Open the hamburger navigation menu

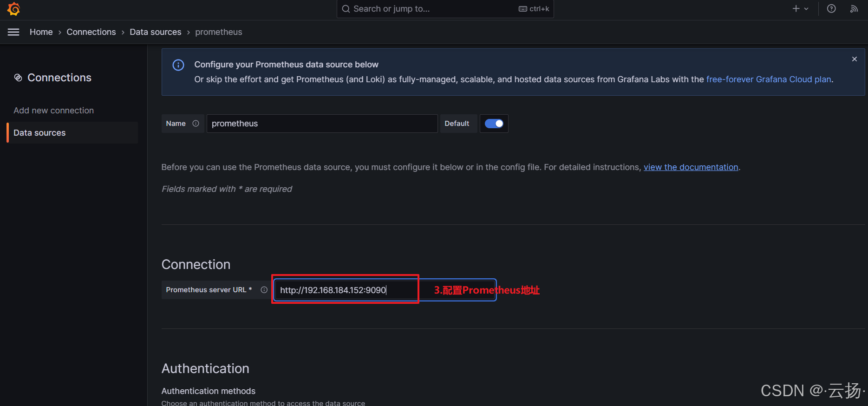tap(13, 32)
